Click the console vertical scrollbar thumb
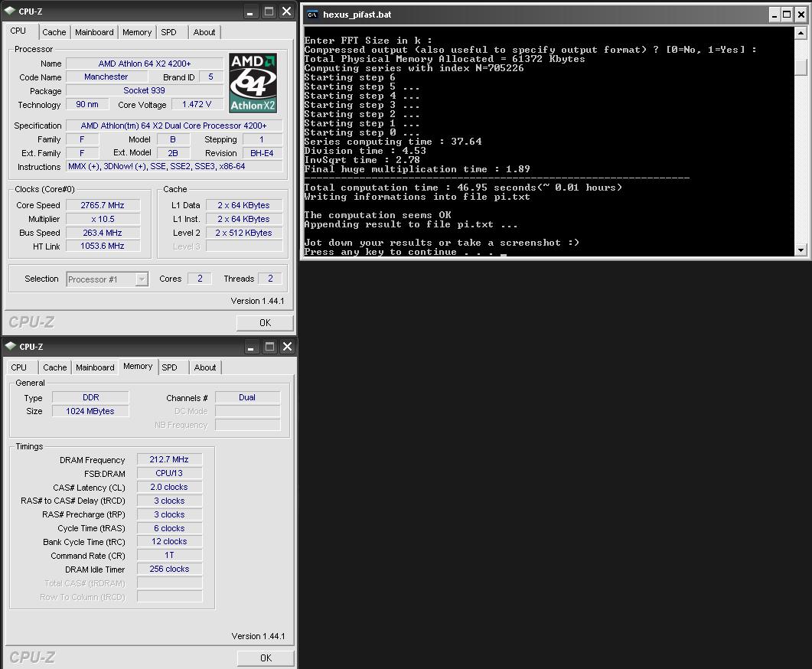The width and height of the screenshot is (812, 669). (x=801, y=67)
